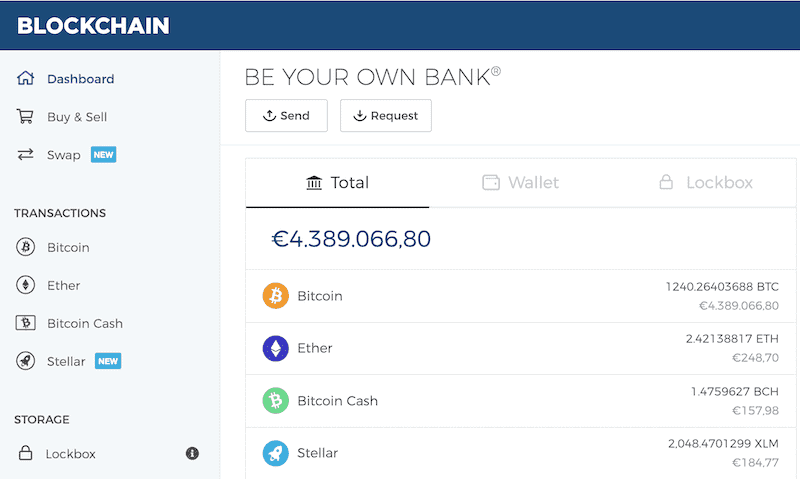800x479 pixels.
Task: Click the Dashboard home icon
Action: click(x=25, y=78)
